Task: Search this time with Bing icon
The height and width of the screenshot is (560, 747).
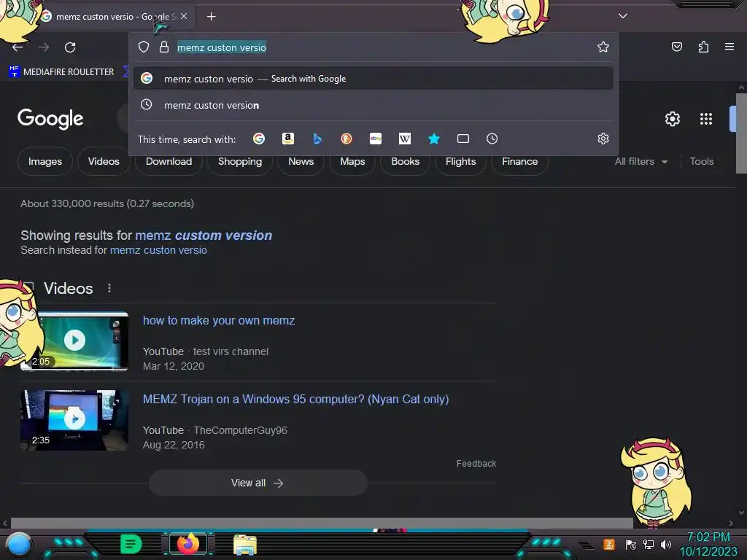Action: pyautogui.click(x=317, y=139)
